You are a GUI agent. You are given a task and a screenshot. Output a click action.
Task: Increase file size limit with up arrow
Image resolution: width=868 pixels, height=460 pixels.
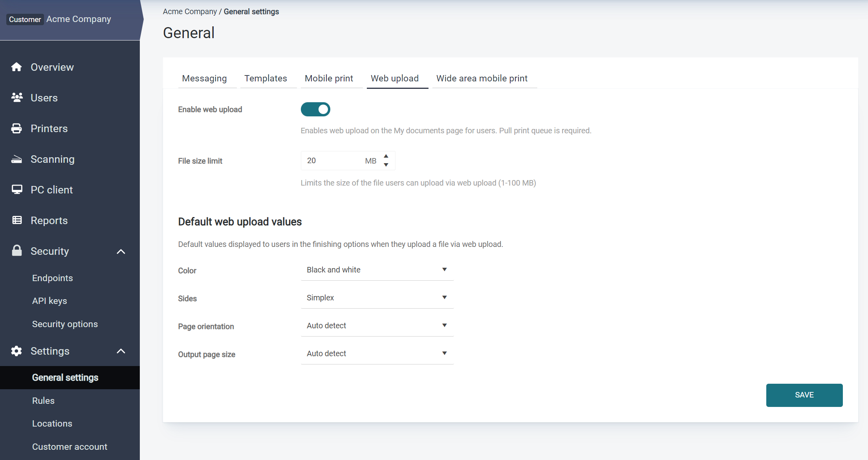coord(386,156)
